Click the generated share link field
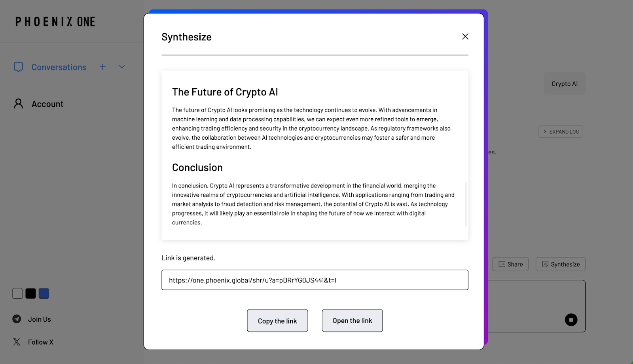This screenshot has height=364, width=633. (315, 280)
